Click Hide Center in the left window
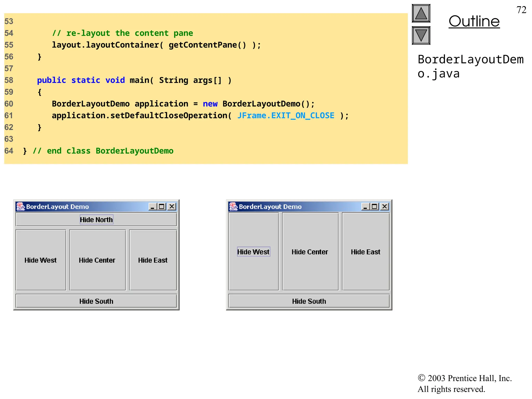 click(x=98, y=260)
